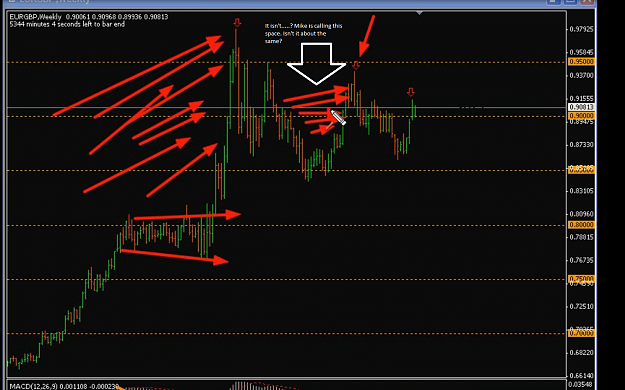Click the chart shift triangle marker
This screenshot has width=625, height=390.
tap(419, 13)
